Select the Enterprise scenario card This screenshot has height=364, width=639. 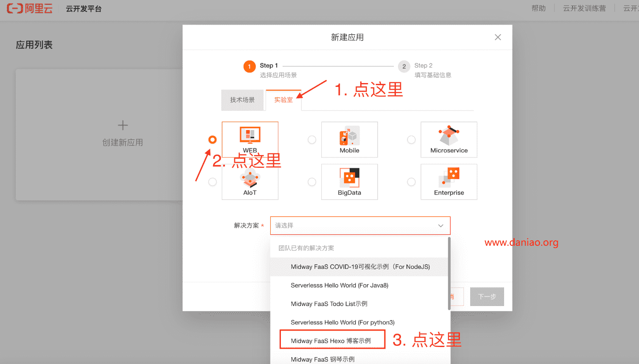click(449, 182)
